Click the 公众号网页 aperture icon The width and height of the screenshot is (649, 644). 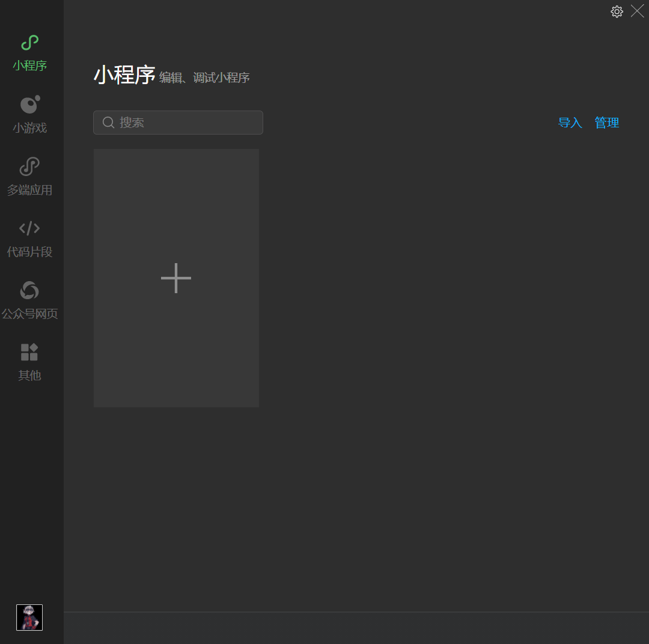coord(29,291)
